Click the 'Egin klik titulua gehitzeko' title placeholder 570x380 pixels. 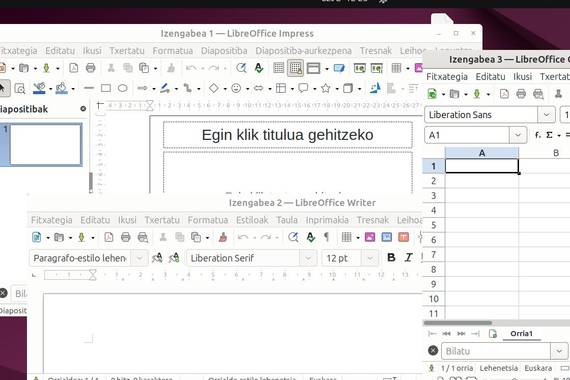[288, 135]
